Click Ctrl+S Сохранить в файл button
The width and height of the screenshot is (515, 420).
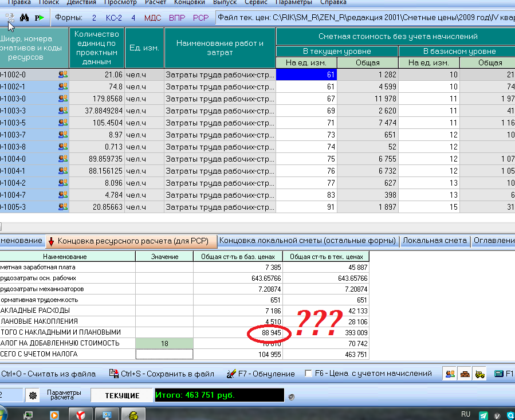click(162, 374)
